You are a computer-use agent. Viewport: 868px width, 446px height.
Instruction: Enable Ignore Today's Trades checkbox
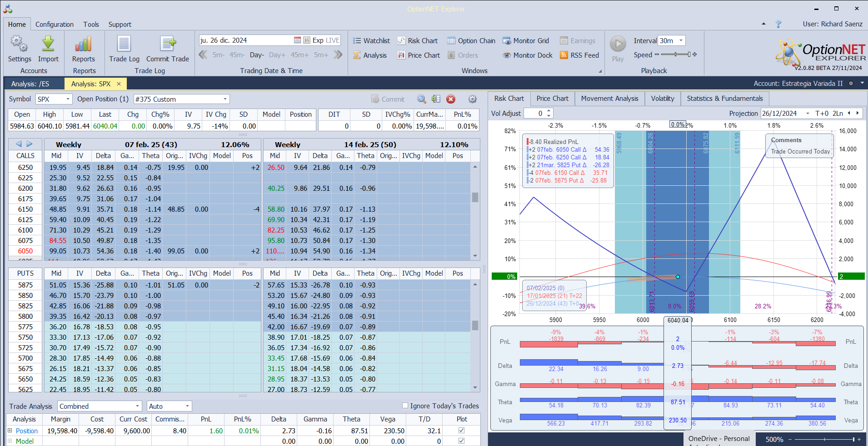pyautogui.click(x=405, y=406)
